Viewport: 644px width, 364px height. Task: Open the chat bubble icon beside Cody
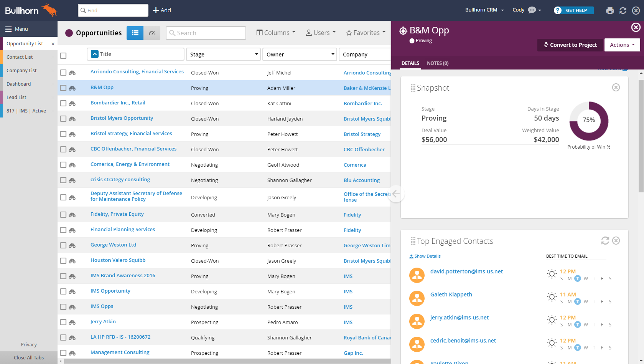pyautogui.click(x=532, y=10)
